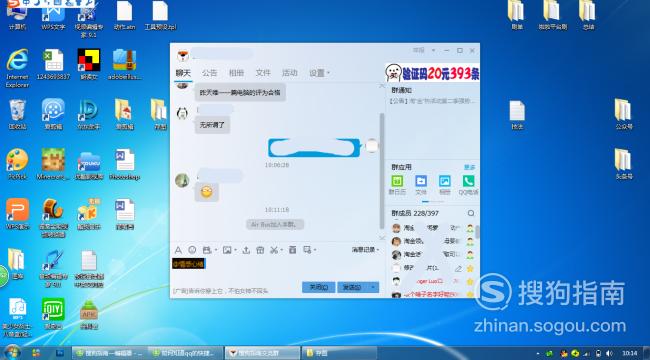This screenshot has width=650, height=360.
Task: Click the 关闭 close chat button
Action: pyautogui.click(x=318, y=287)
